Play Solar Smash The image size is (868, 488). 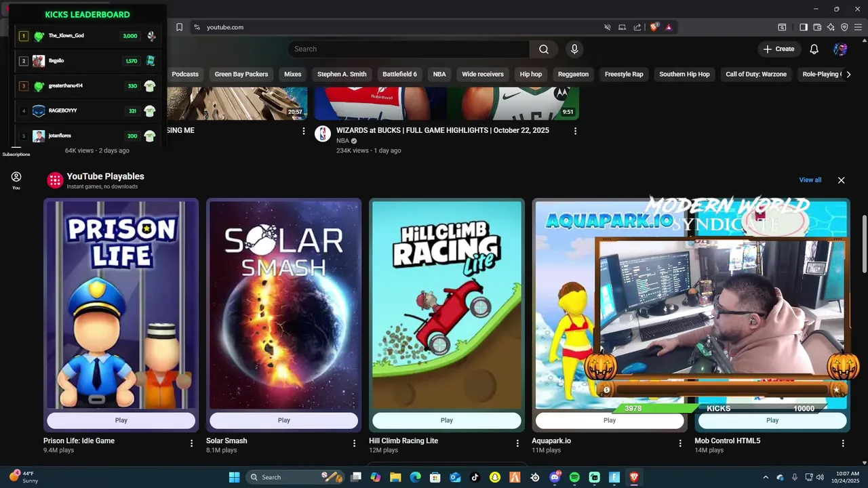pyautogui.click(x=283, y=420)
